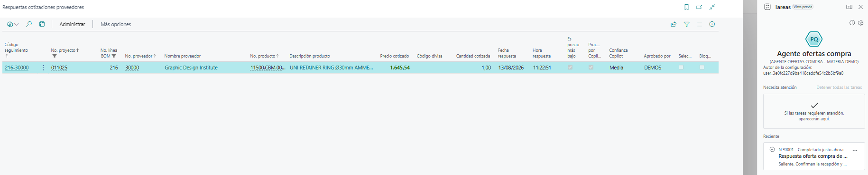Open Cantidad cotizada column header
The width and height of the screenshot is (868, 175).
tap(473, 56)
